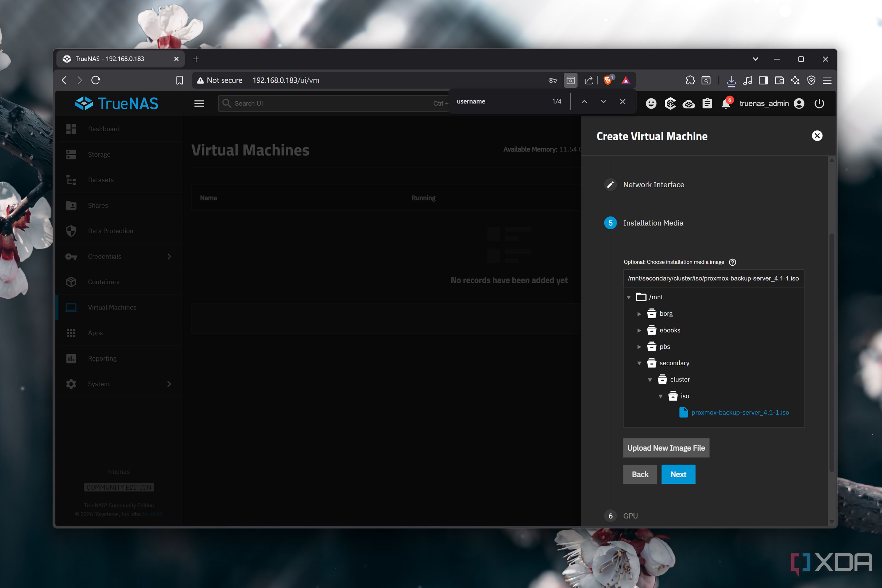Open Dashboard in sidebar

[x=119, y=129]
